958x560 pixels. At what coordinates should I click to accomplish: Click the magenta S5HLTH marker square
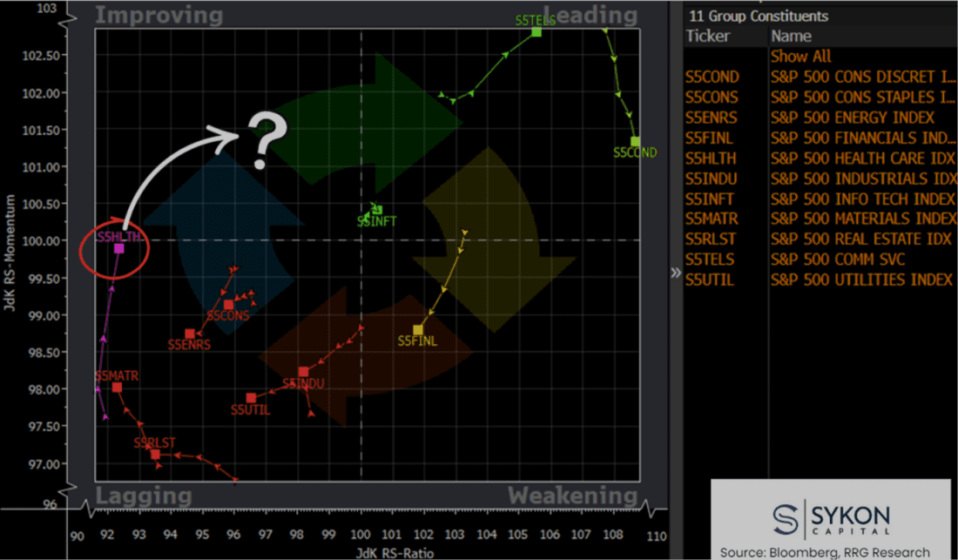[x=119, y=248]
